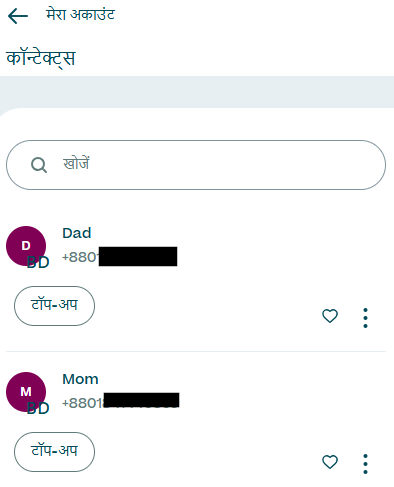Click Dad's +880 phone number
The height and width of the screenshot is (487, 394).
tap(120, 257)
